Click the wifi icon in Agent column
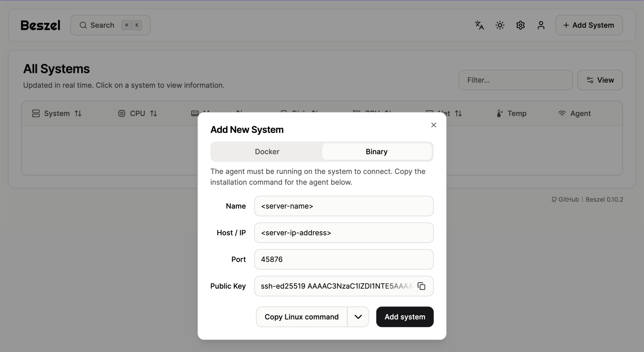This screenshot has height=352, width=644. pyautogui.click(x=562, y=113)
